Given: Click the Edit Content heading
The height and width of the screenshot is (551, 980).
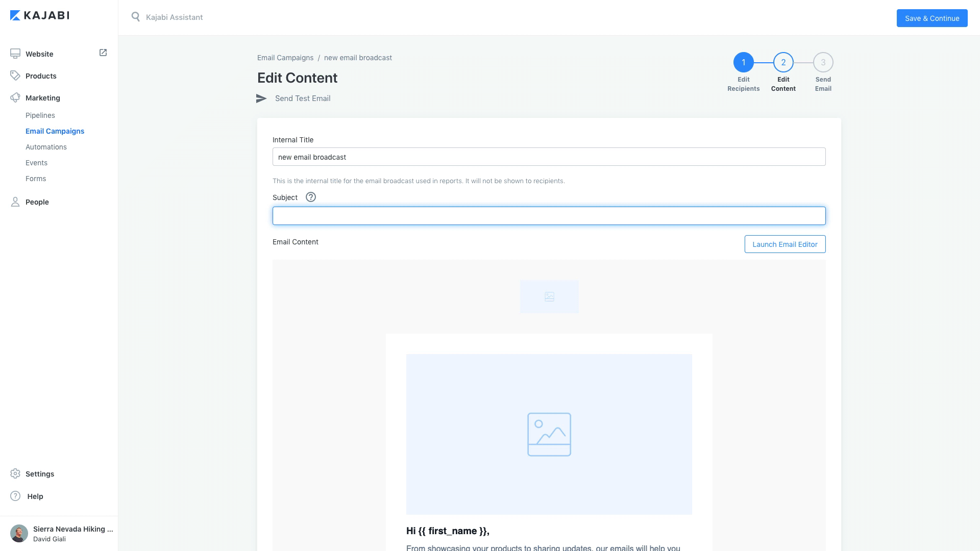Looking at the screenshot, I should coord(297,78).
